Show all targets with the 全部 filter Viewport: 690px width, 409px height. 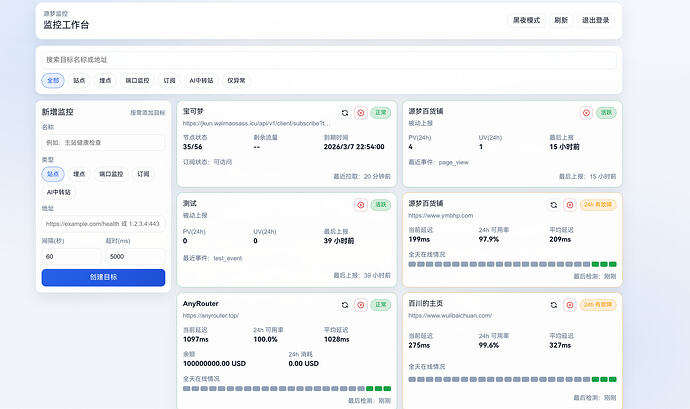(x=53, y=81)
